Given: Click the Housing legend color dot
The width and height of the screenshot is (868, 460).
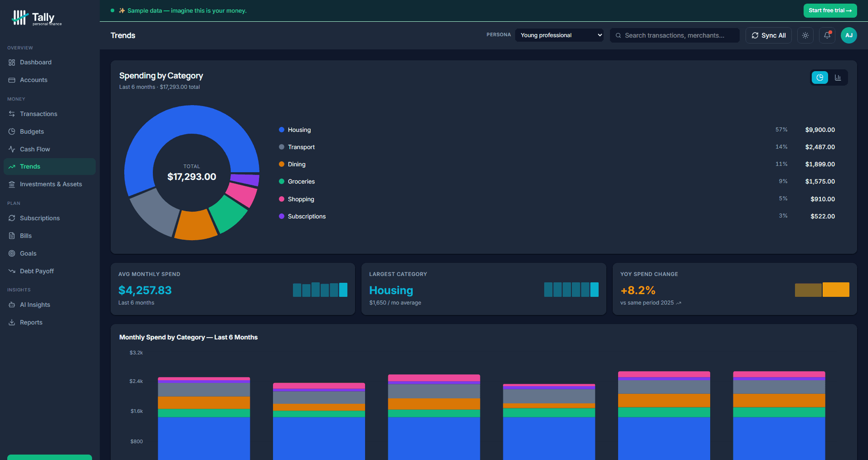Looking at the screenshot, I should click(x=282, y=130).
